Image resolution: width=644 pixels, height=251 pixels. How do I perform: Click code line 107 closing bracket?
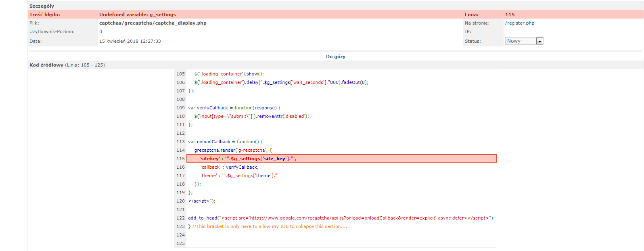tap(191, 91)
